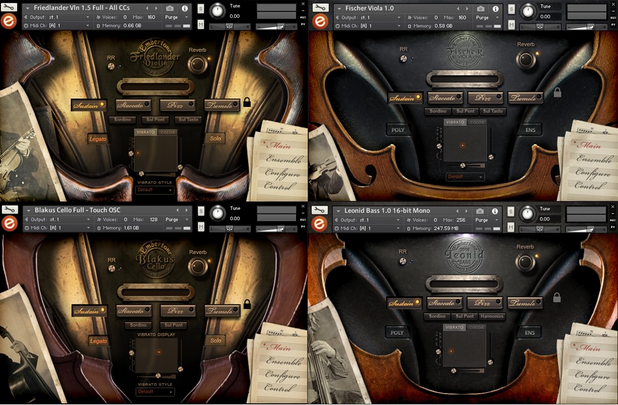Click the snapshot camera icon in Leonid Bass header
Image resolution: width=618 pixels, height=405 pixels.
click(480, 211)
